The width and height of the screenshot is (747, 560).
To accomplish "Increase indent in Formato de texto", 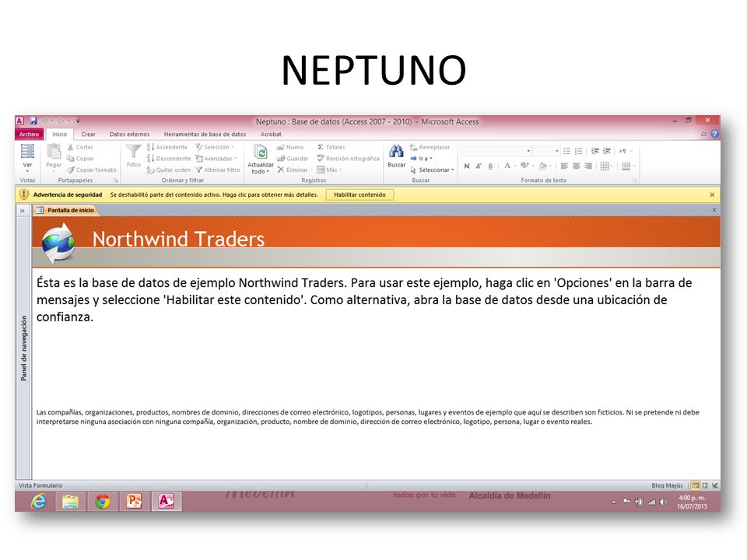I will pos(606,151).
